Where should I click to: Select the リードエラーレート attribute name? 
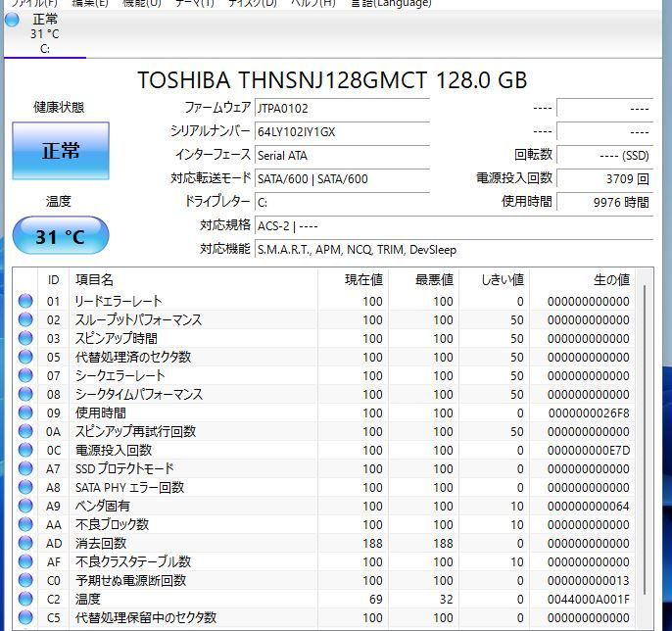(x=119, y=301)
